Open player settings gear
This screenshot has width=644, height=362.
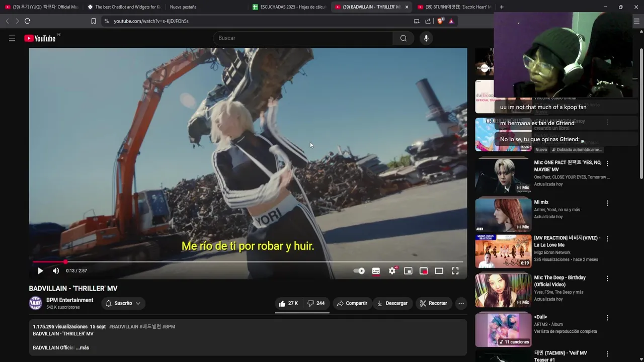coord(392,271)
